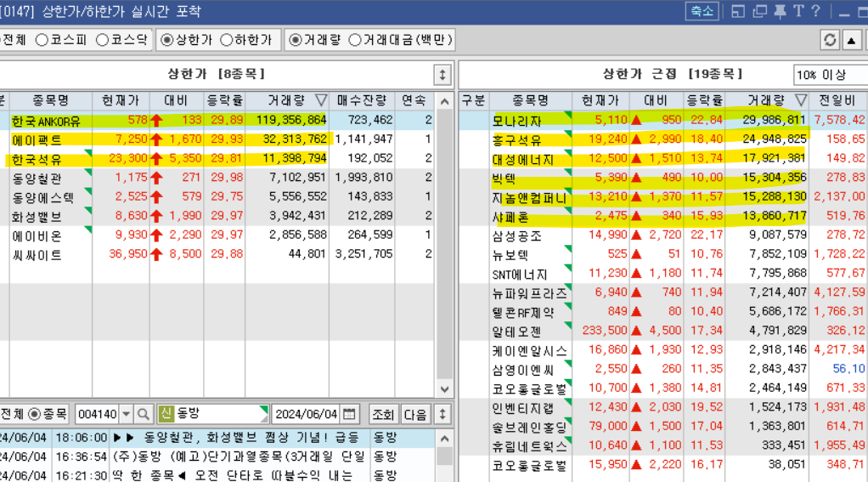
Task: Select the 동양철관 stock name
Action: (x=37, y=179)
